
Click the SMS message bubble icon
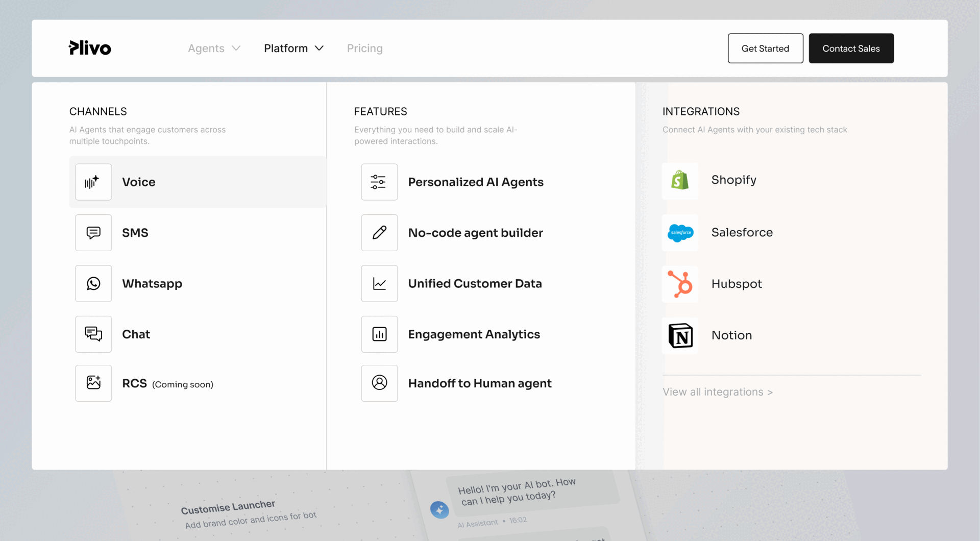click(x=93, y=233)
